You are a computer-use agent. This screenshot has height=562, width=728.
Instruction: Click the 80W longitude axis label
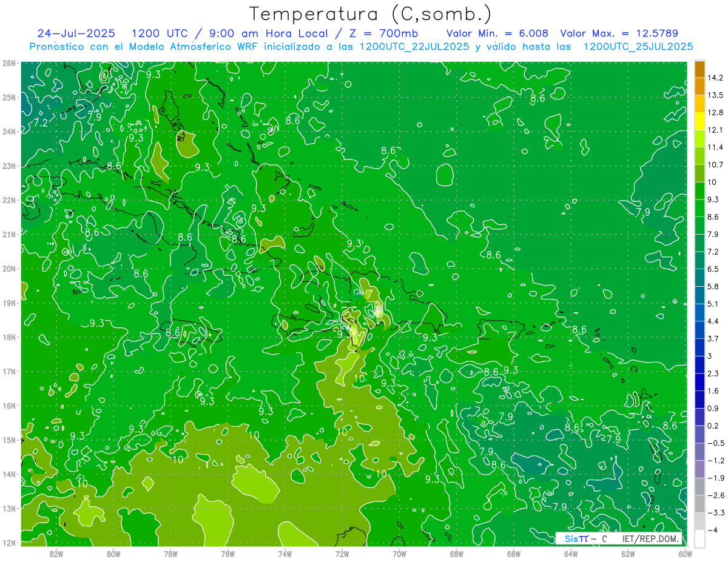(113, 554)
